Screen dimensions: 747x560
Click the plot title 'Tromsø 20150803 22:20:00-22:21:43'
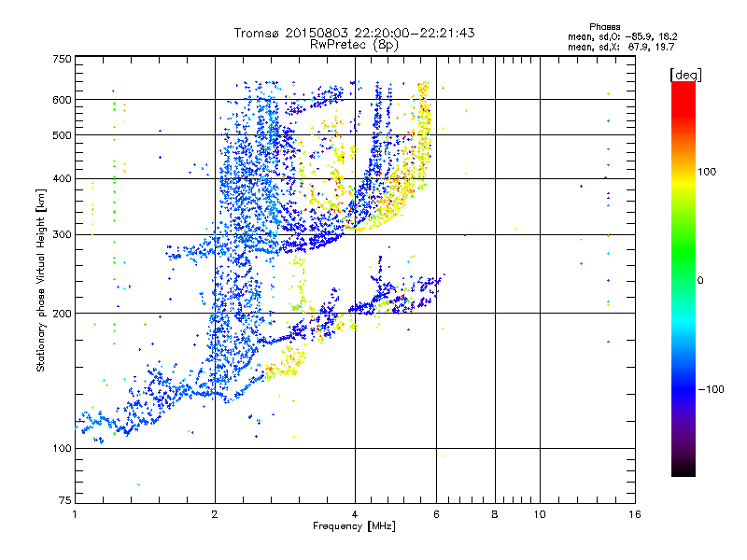[355, 33]
